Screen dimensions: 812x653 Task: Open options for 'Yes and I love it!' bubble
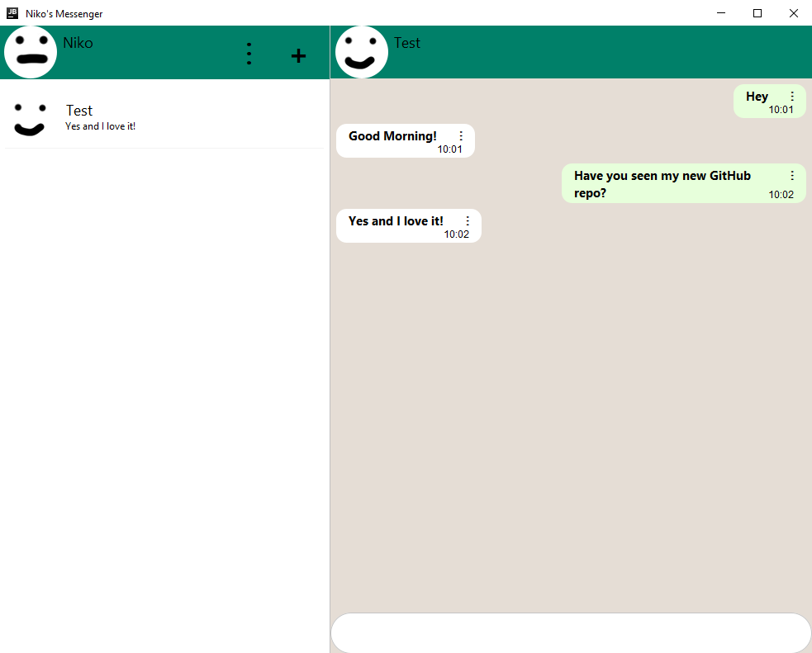(x=467, y=221)
